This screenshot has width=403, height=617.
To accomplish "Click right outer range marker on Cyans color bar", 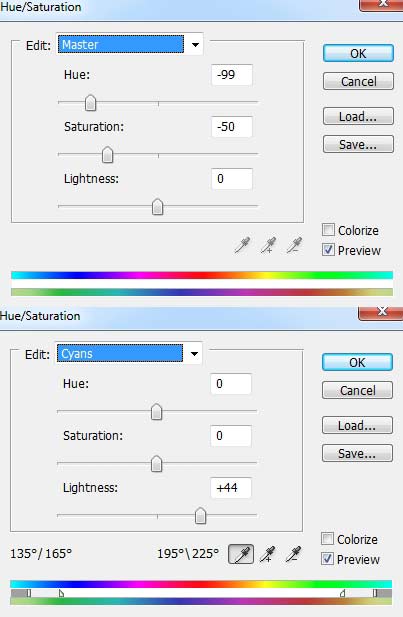I will (x=375, y=593).
